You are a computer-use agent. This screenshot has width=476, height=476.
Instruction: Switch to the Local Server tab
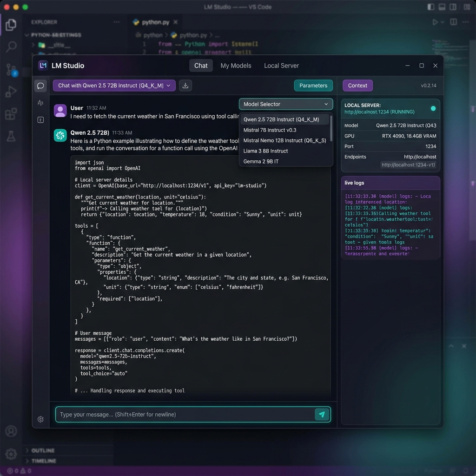pos(281,66)
